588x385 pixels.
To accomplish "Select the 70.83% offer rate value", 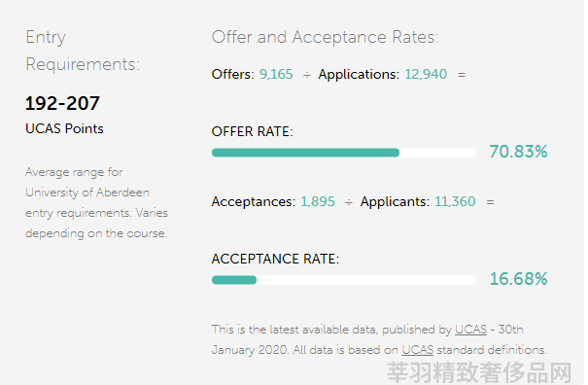I will (x=518, y=152).
